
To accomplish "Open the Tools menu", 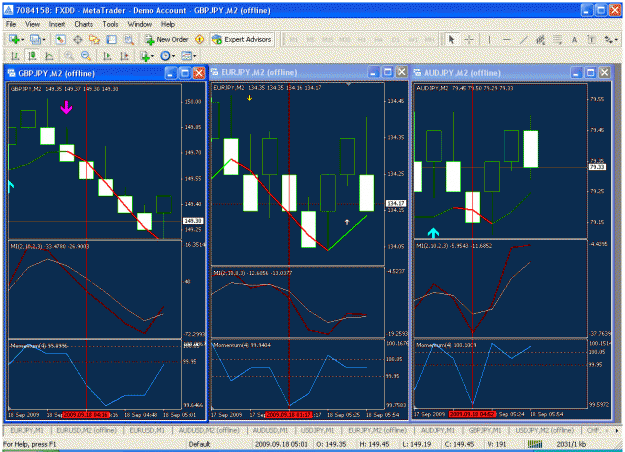I will click(x=110, y=24).
